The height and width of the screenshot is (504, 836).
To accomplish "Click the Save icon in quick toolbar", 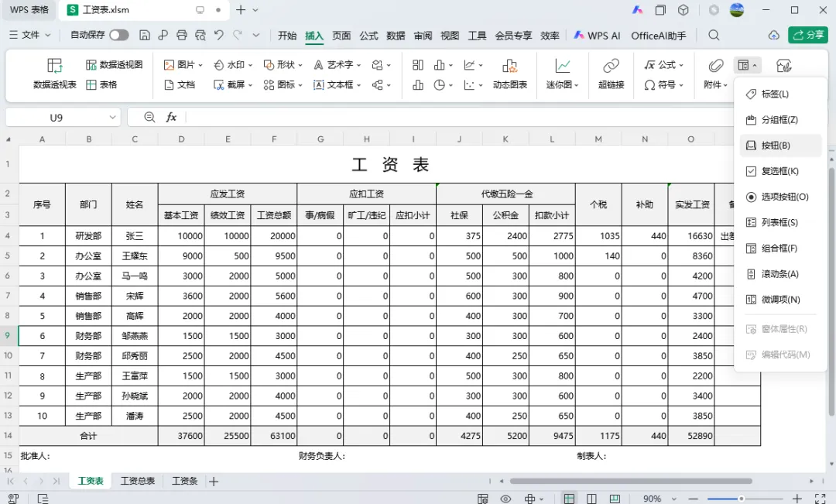I will 145,35.
